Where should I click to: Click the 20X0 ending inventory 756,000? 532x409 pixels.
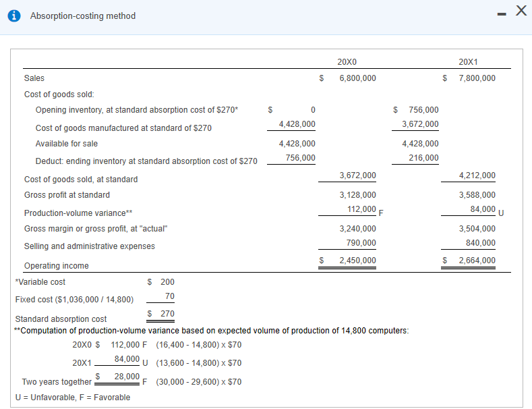coord(300,158)
